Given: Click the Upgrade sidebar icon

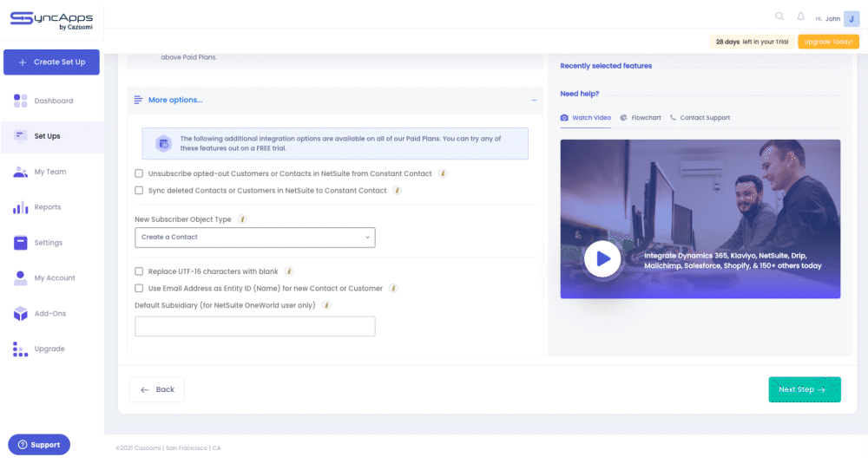Looking at the screenshot, I should pos(21,349).
